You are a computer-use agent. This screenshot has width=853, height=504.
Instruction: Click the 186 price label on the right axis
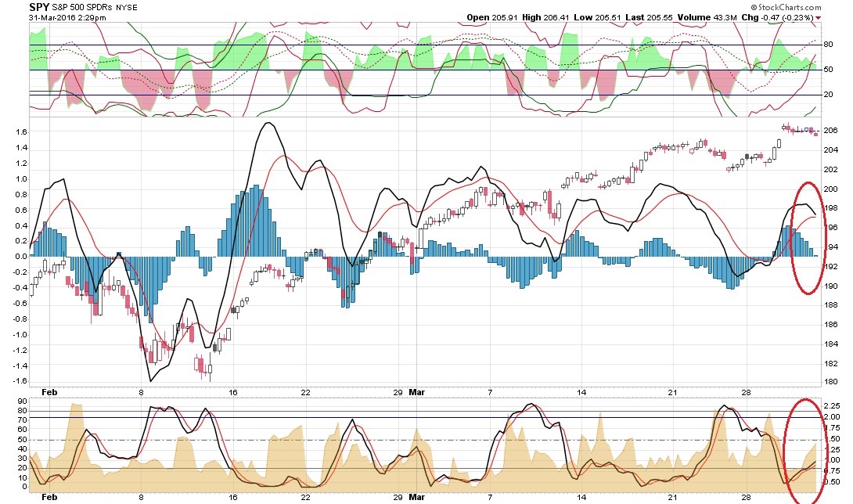click(x=830, y=324)
